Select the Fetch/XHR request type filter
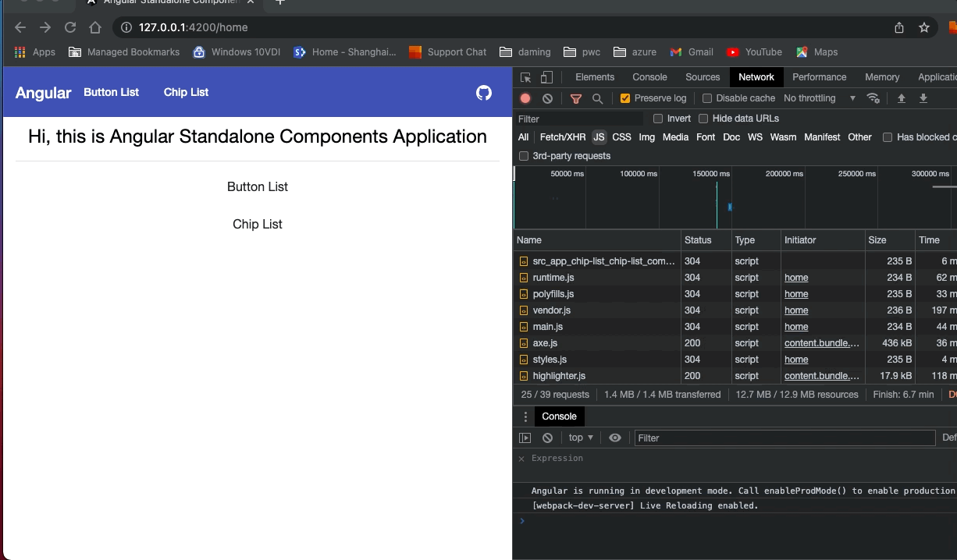Viewport: 957px width, 560px height. (562, 137)
